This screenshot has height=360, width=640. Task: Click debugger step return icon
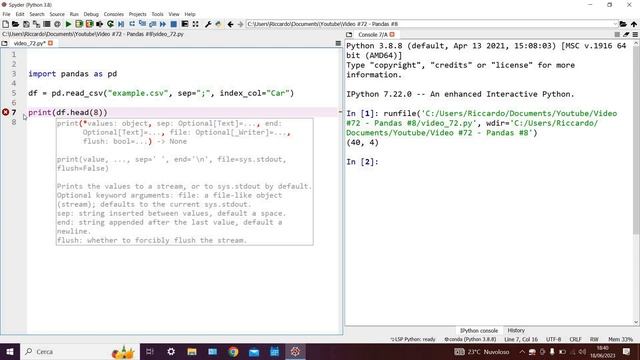[153, 24]
